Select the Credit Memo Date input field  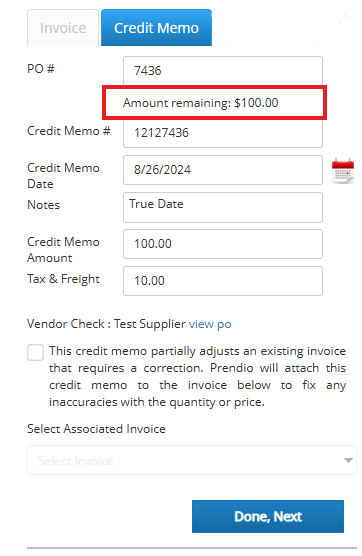[223, 170]
